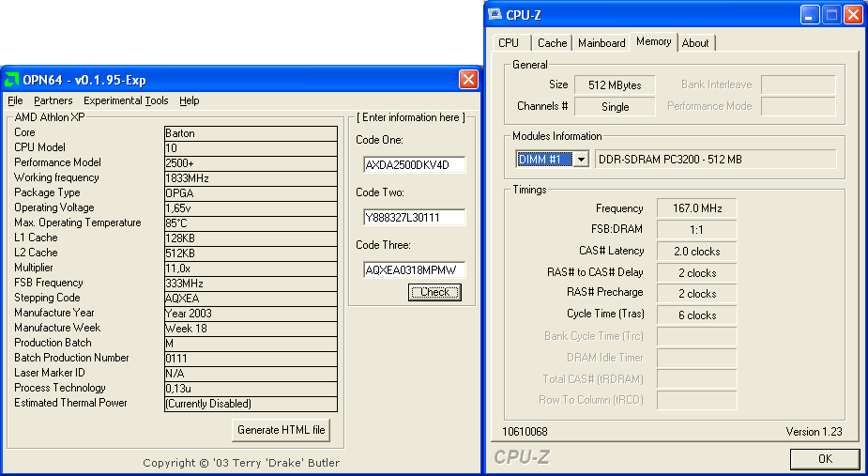Image resolution: width=868 pixels, height=476 pixels.
Task: Click the Channels # value 'Single'
Action: coord(615,107)
